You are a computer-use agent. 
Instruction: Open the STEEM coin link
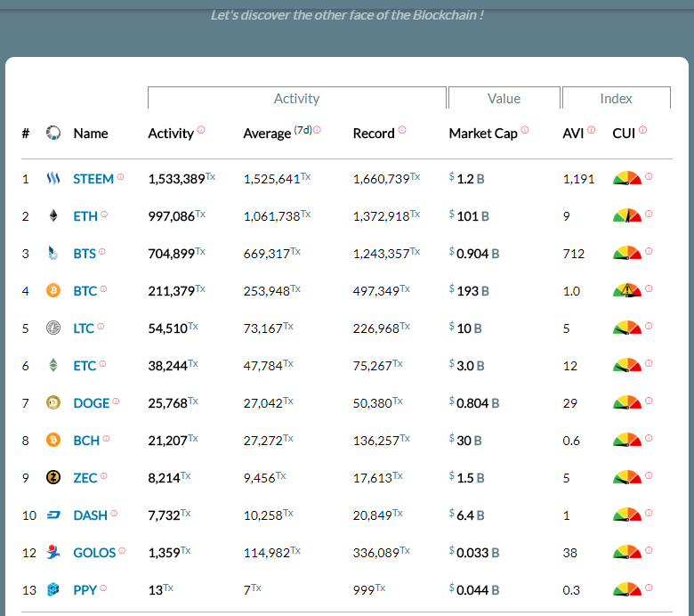point(93,179)
